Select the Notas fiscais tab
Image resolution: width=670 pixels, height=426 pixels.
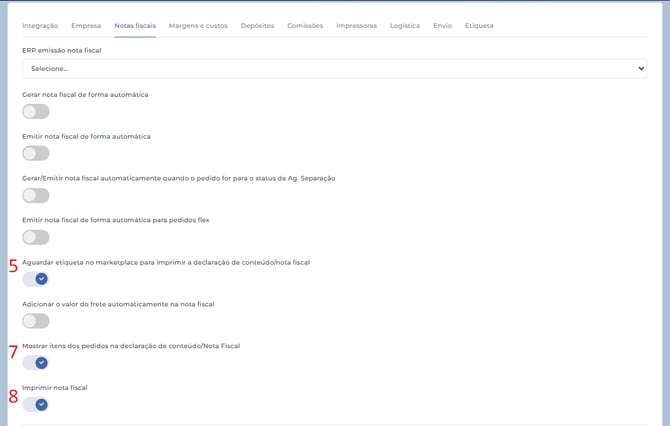coord(135,25)
